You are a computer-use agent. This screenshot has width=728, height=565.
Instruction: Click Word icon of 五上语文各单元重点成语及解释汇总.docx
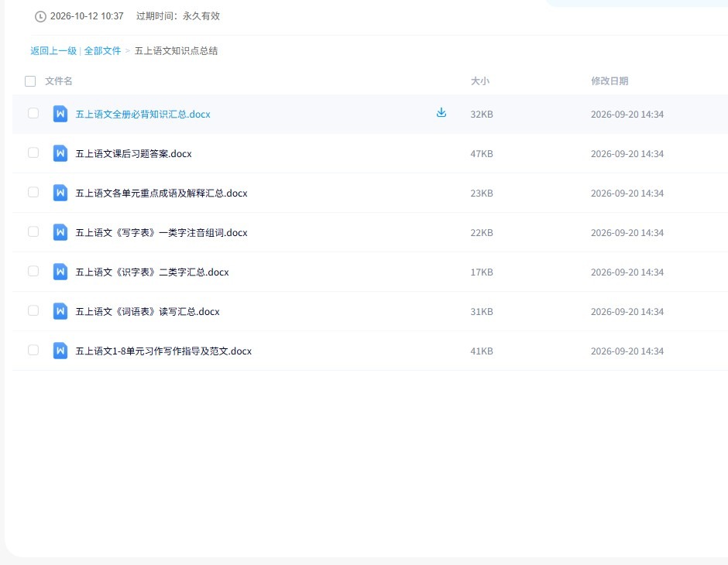(60, 193)
